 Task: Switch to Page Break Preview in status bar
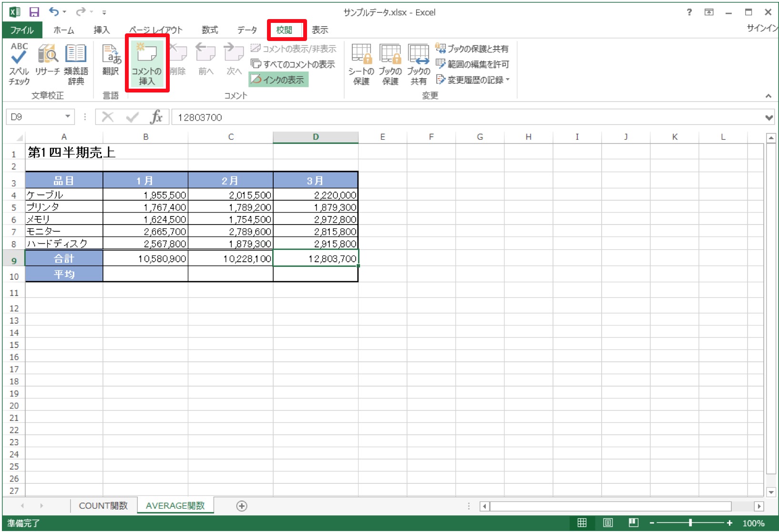634,523
